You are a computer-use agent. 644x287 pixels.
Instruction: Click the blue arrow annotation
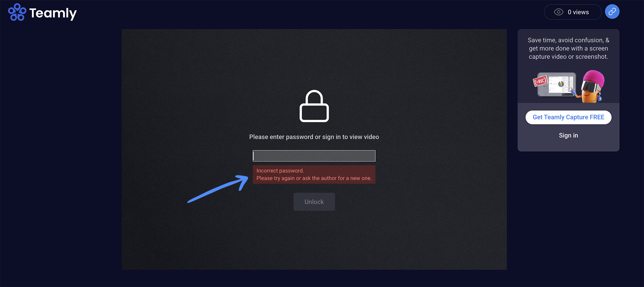(218, 189)
